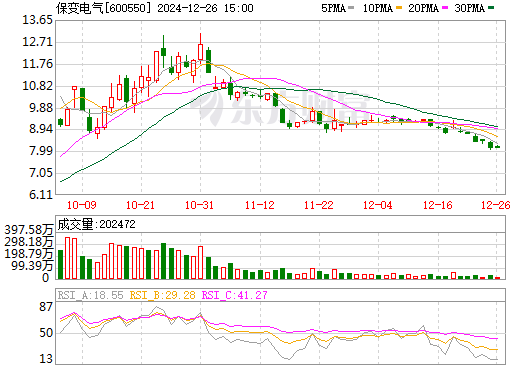The image size is (520, 365).
Task: Click the 30PMA legend label
Action: [x=469, y=8]
